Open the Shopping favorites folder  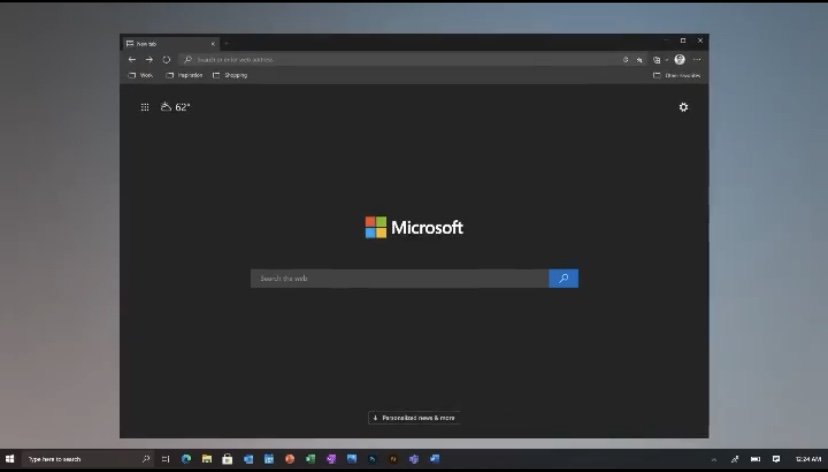[x=230, y=75]
